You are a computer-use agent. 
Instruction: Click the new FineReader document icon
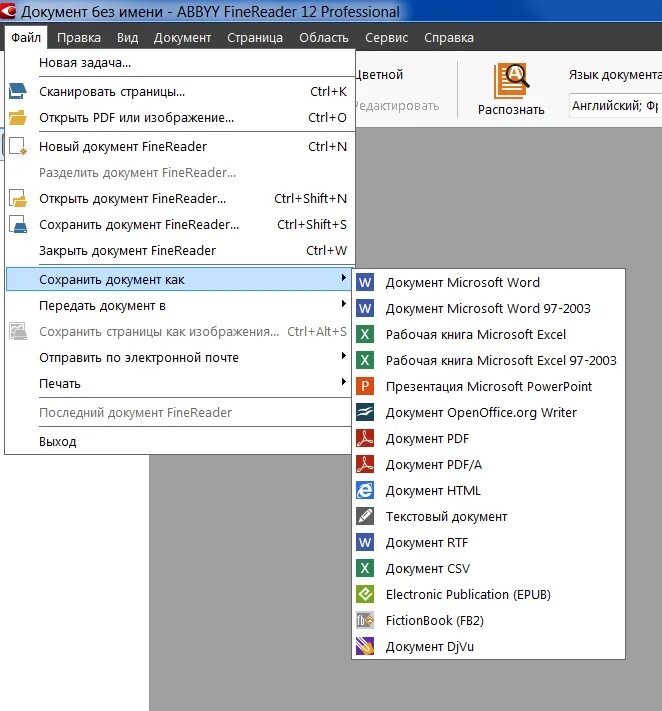pyautogui.click(x=18, y=146)
